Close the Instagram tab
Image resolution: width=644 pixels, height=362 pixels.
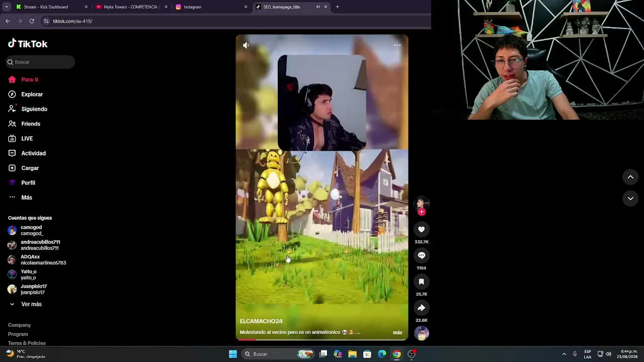point(246,7)
